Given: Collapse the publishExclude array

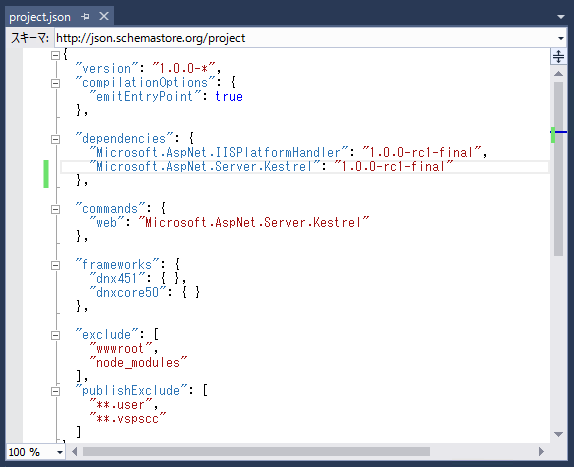Looking at the screenshot, I should coord(55,391).
